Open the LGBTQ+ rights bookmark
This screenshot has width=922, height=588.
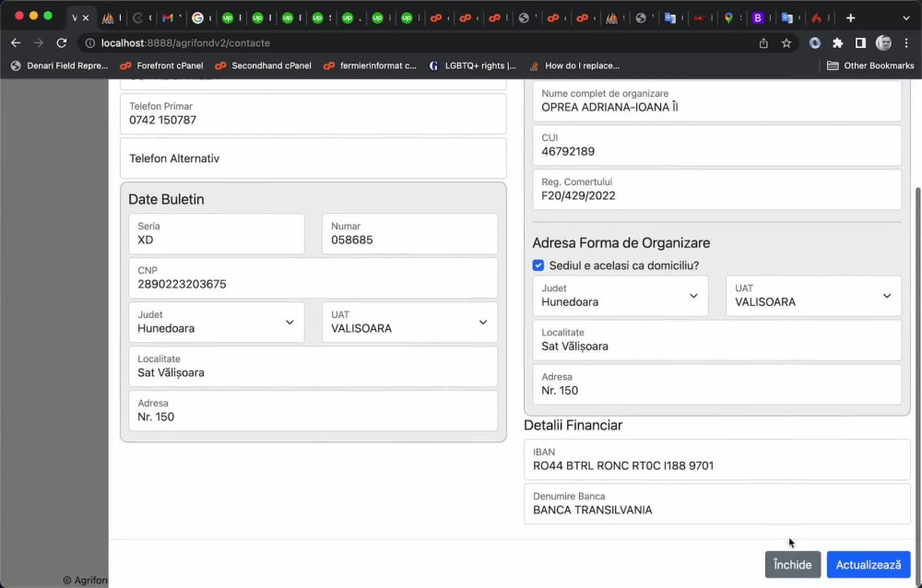[473, 65]
